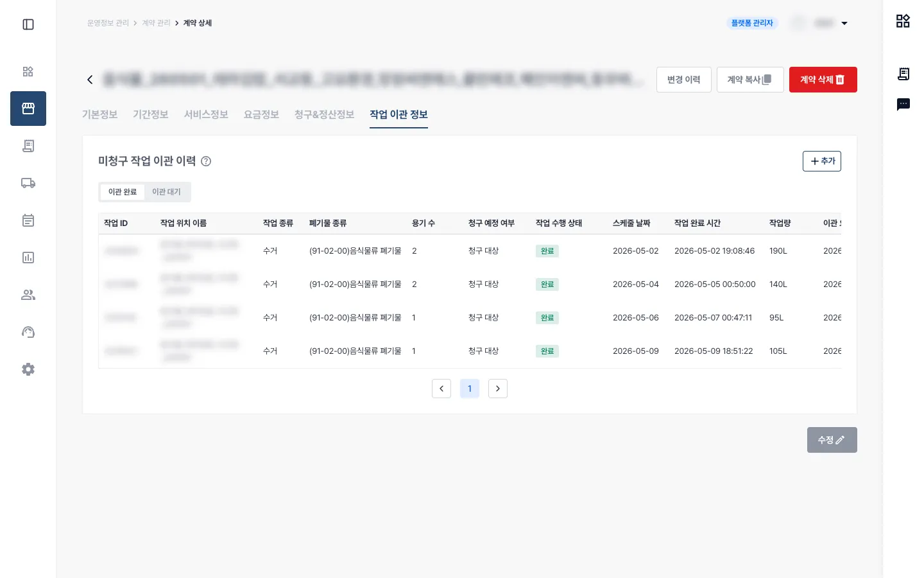Click the 완료 status badge for 2026-05-09
Viewport: 924px width, 578px height.
tap(547, 351)
